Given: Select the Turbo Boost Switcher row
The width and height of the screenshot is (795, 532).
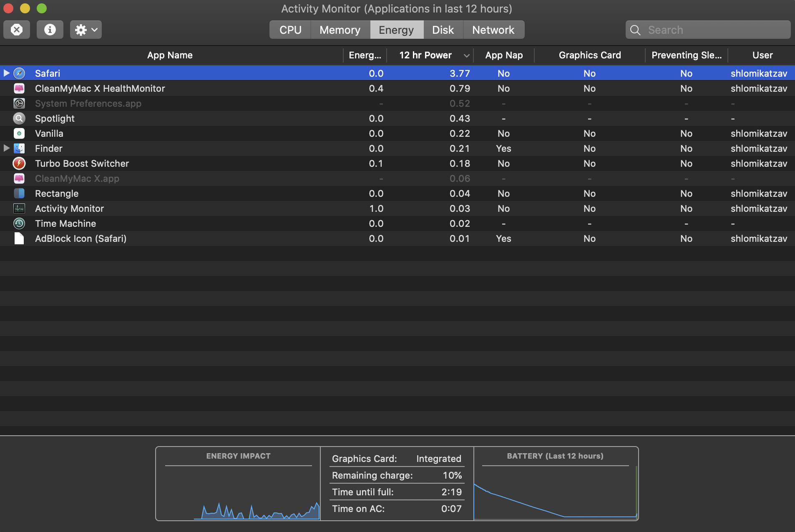Looking at the screenshot, I should (x=397, y=163).
